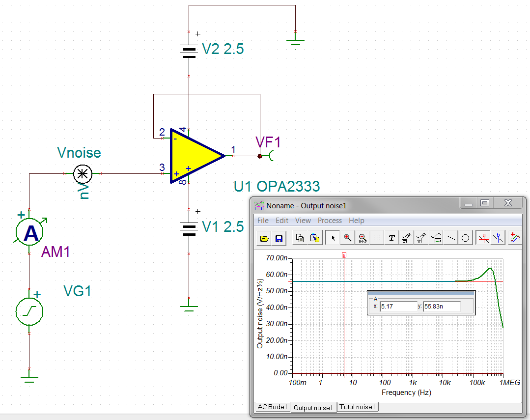Open the View menu
Screen dimensions: 530x420
303,221
